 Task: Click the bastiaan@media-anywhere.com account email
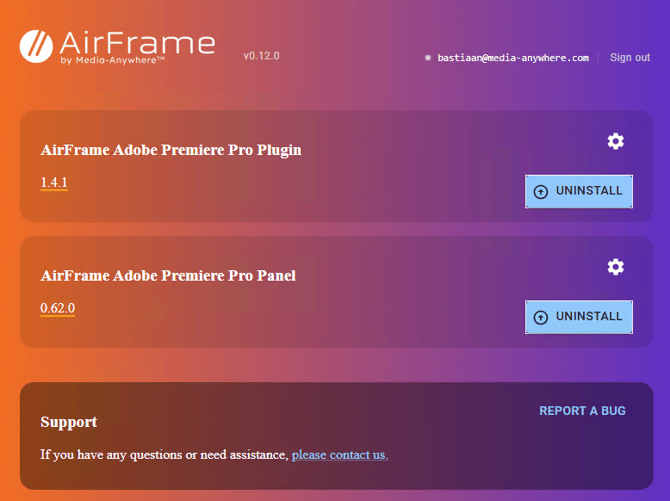coord(513,58)
